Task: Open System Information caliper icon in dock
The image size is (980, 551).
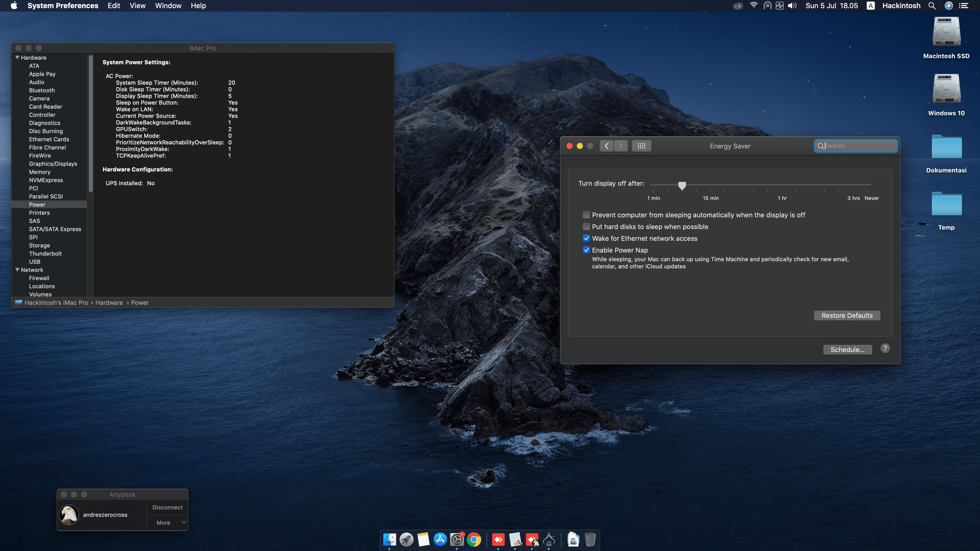Action: pyautogui.click(x=549, y=539)
